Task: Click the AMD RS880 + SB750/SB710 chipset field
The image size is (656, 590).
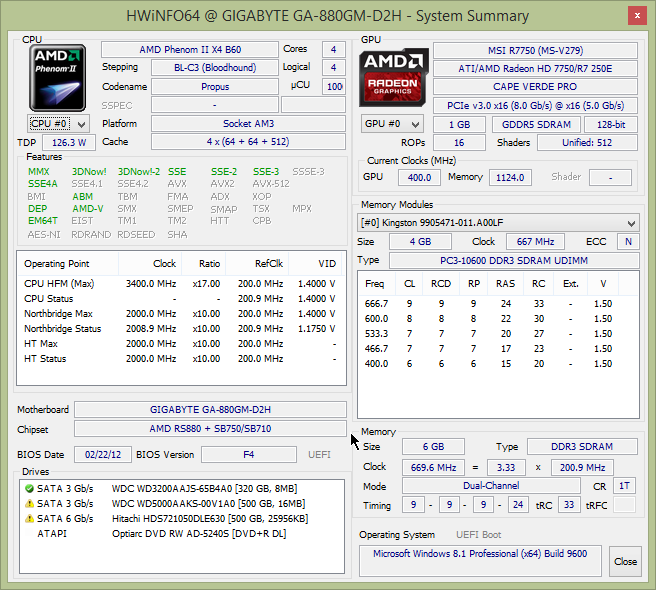Action: [x=210, y=428]
